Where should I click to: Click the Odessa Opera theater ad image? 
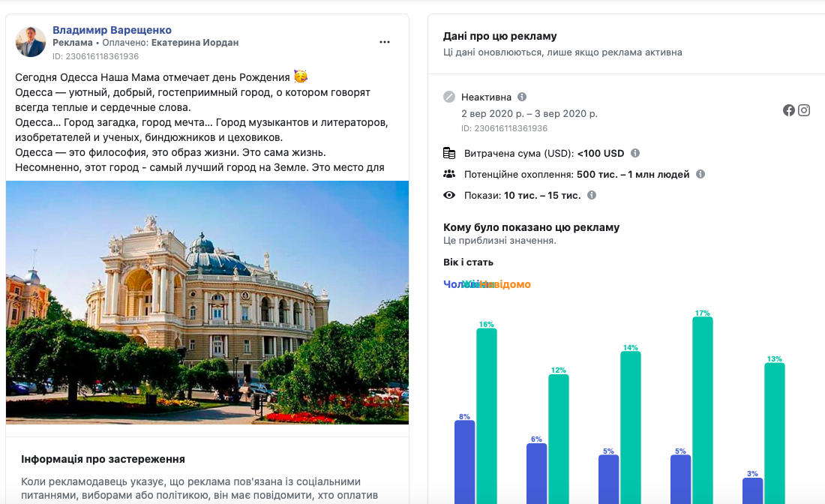[207, 302]
